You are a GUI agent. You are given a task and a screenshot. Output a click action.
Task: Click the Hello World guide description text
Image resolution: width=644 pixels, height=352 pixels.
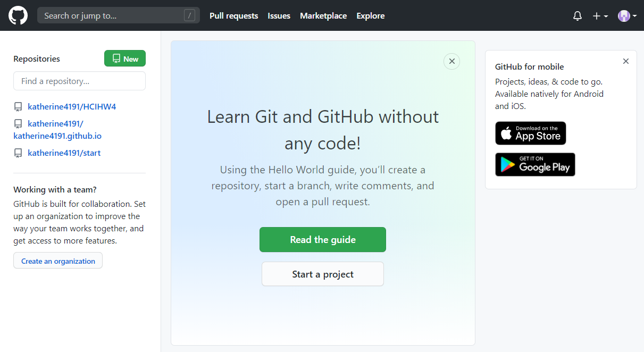[x=323, y=186]
